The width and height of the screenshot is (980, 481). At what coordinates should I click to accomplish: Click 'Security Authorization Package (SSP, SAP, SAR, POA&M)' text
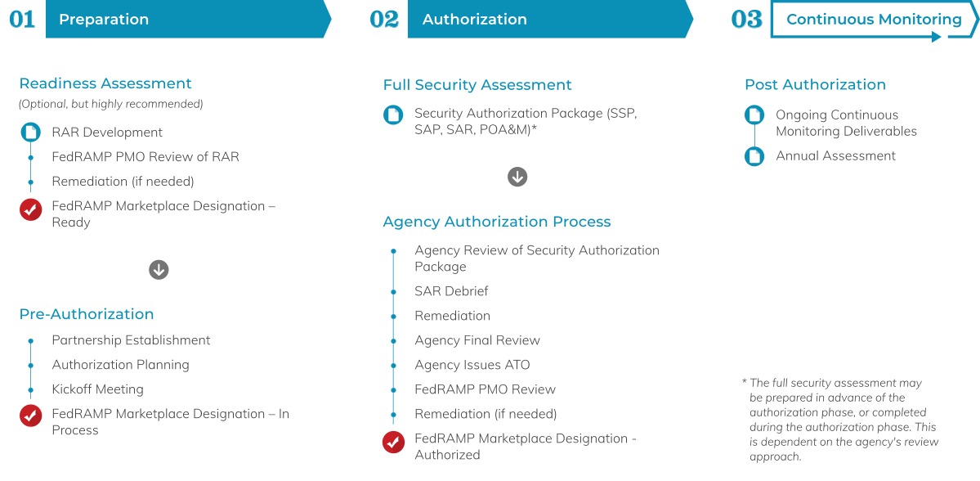coord(526,122)
